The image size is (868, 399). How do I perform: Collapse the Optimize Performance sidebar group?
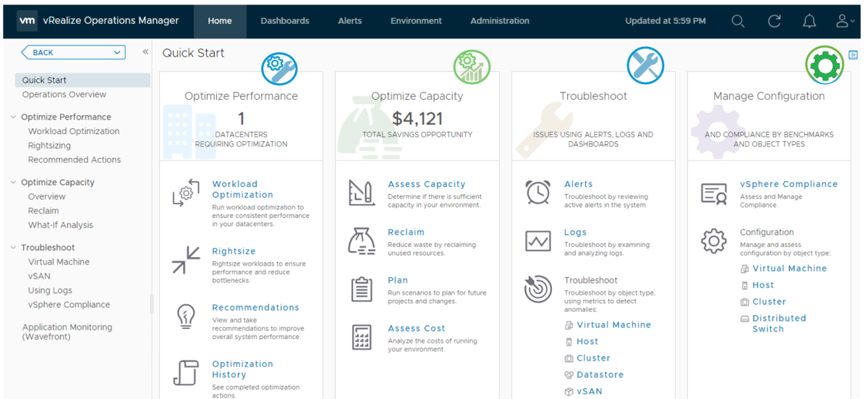[14, 117]
